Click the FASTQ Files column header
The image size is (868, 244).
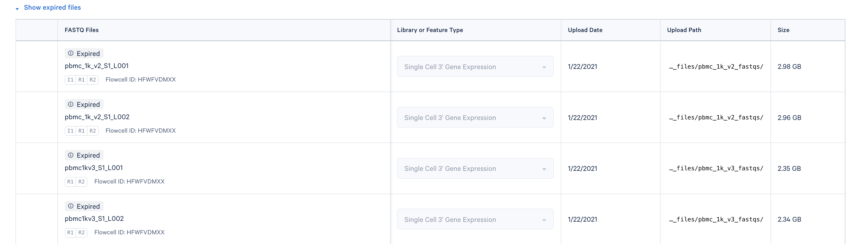(81, 30)
